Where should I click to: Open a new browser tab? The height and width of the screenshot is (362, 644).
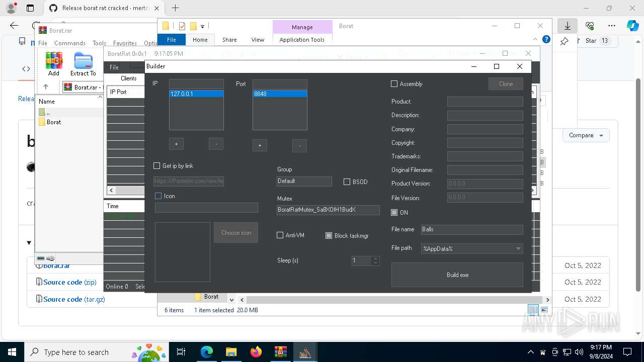coord(175,8)
